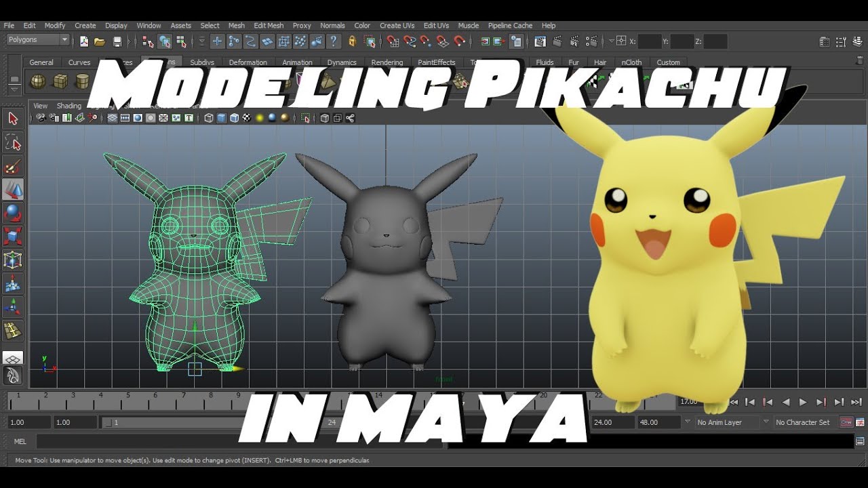Open the Script Editor icon

[860, 441]
